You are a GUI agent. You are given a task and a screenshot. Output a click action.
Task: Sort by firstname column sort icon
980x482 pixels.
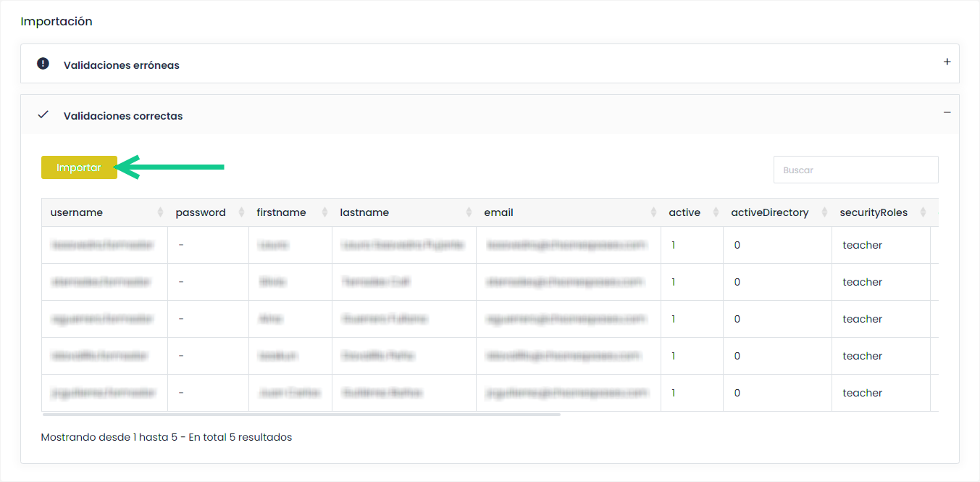[x=324, y=212]
